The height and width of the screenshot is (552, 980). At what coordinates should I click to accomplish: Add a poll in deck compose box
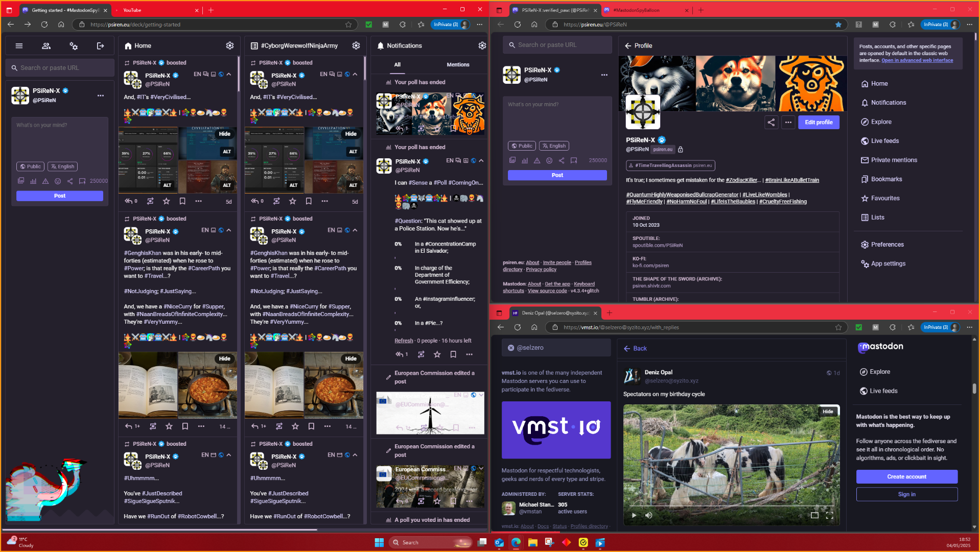tap(33, 181)
